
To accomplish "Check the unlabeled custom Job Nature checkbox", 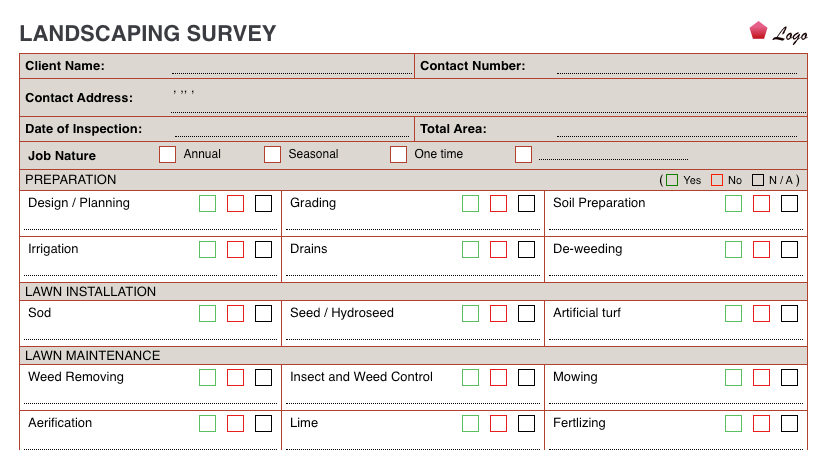I will click(x=523, y=154).
